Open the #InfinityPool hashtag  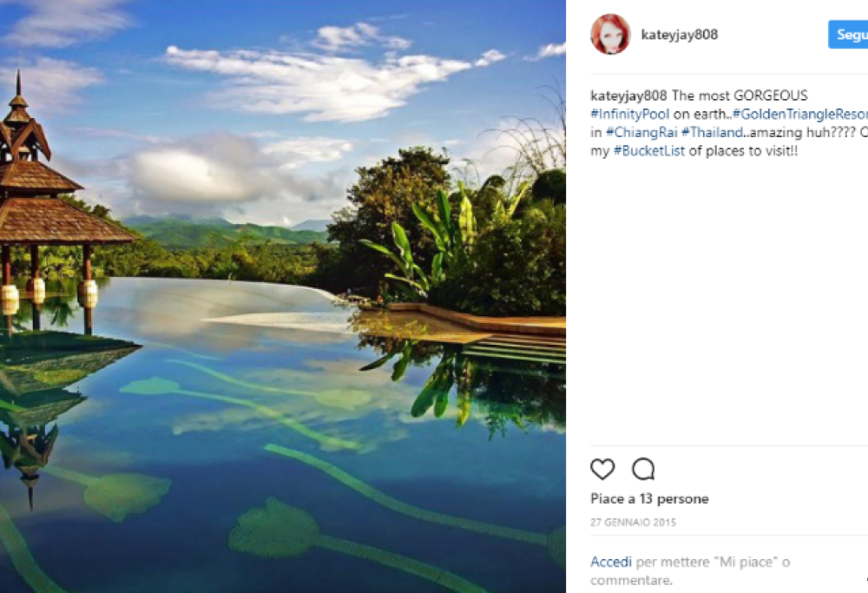629,114
